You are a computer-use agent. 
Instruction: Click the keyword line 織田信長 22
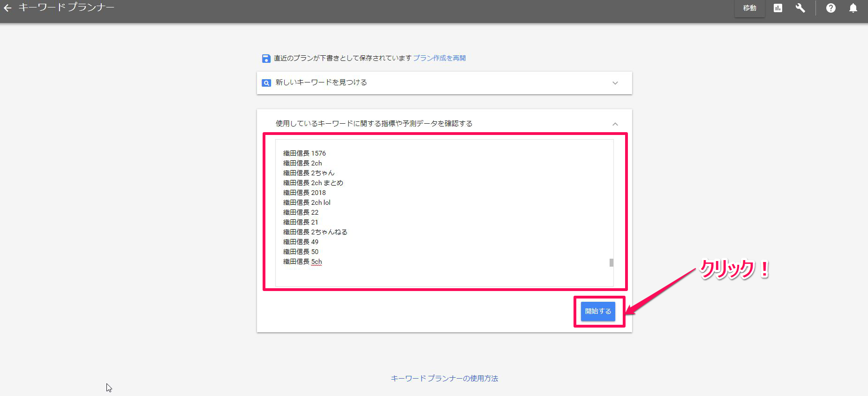(301, 212)
